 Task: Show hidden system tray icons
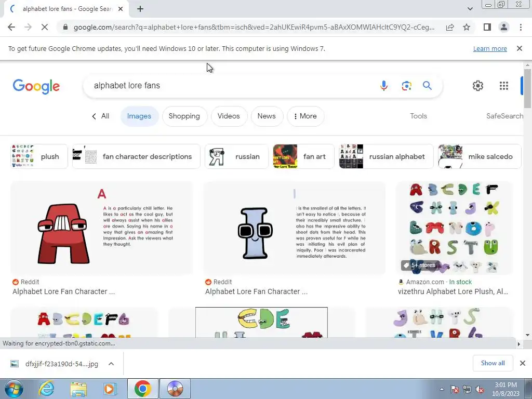(x=442, y=389)
